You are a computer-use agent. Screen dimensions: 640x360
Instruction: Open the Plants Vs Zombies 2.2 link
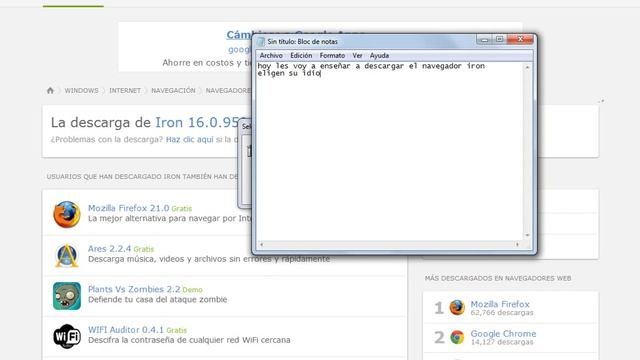tap(134, 289)
